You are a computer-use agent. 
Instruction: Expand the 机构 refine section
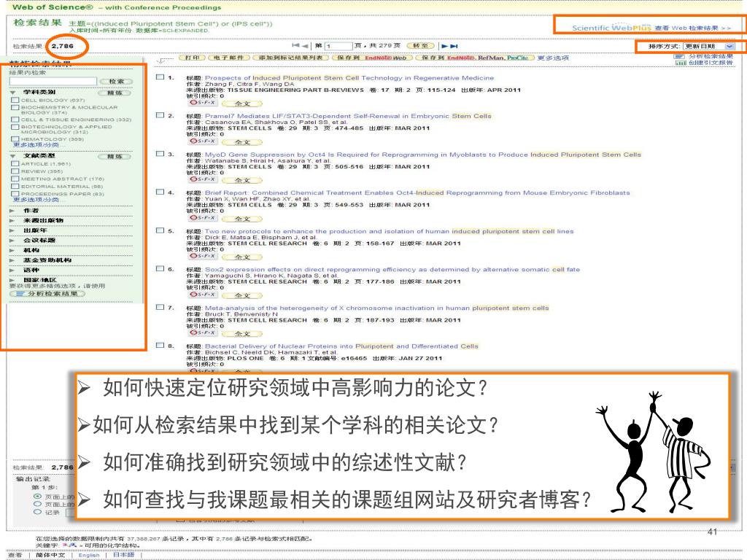[12, 251]
